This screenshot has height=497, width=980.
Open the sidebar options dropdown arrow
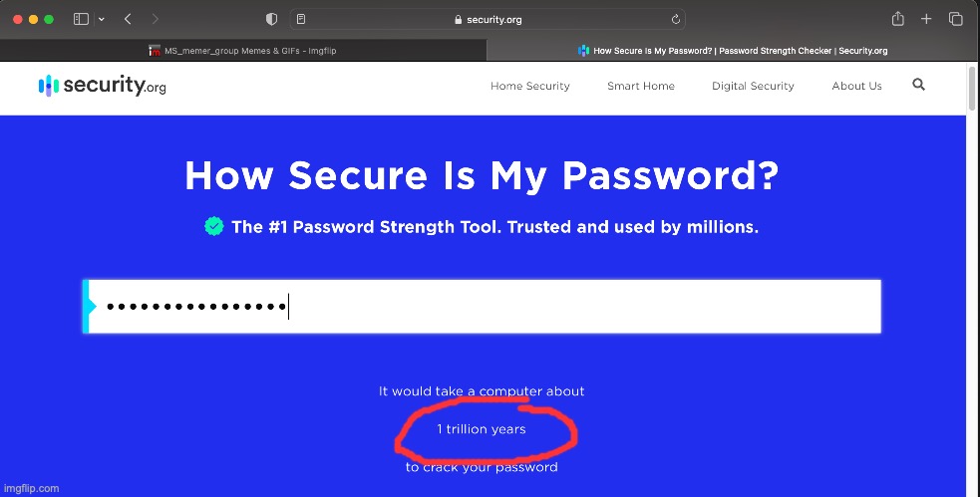tap(101, 19)
